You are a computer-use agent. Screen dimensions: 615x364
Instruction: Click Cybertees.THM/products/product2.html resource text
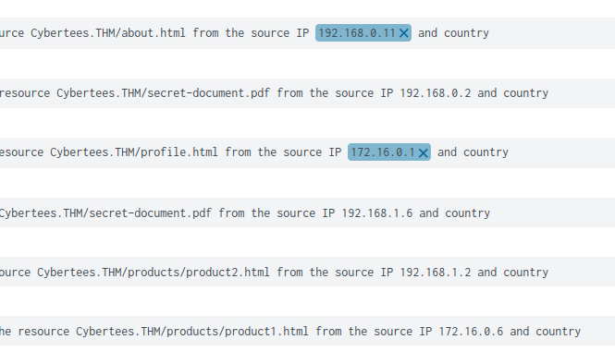tap(154, 273)
